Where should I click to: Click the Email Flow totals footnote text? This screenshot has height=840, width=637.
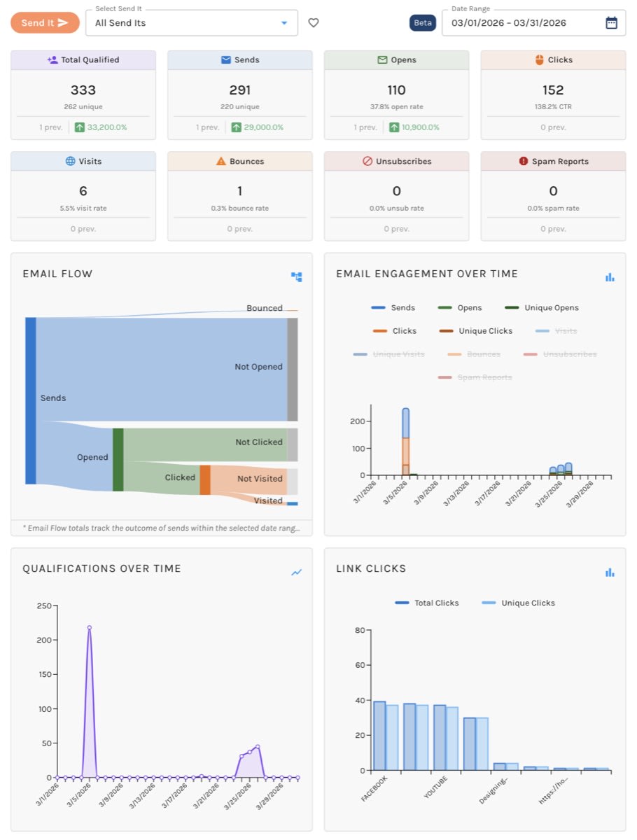point(162,528)
